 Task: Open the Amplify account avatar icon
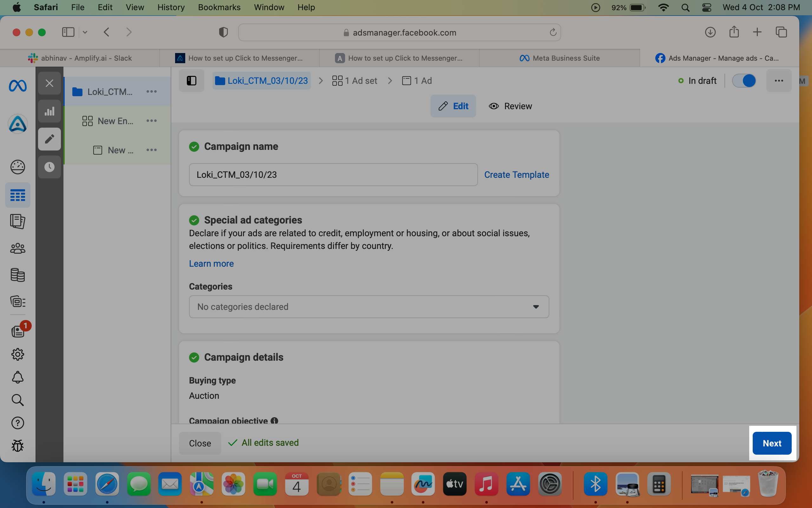[x=17, y=124]
